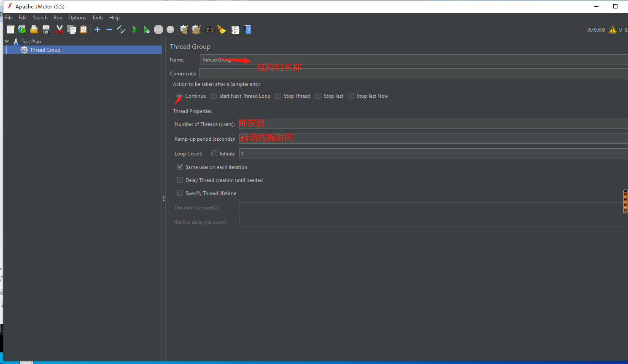Open the Templates icon in toolbar
Screen dimensions: 628x364
[22, 29]
